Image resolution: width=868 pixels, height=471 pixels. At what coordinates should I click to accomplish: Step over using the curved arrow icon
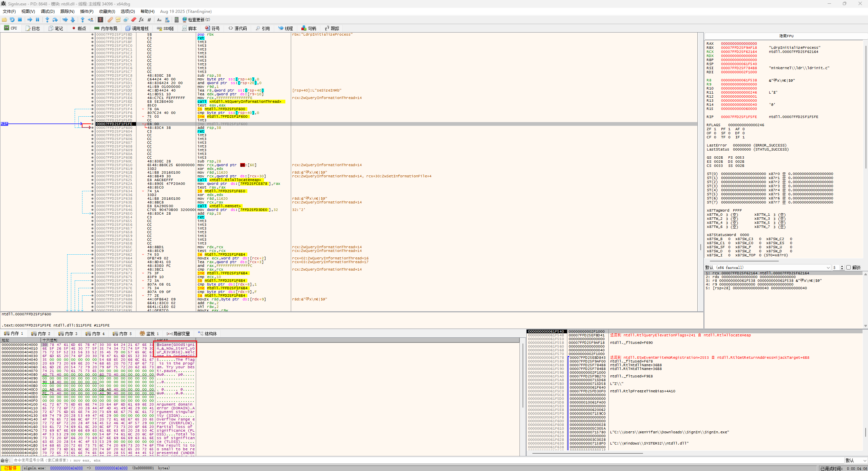(55, 19)
